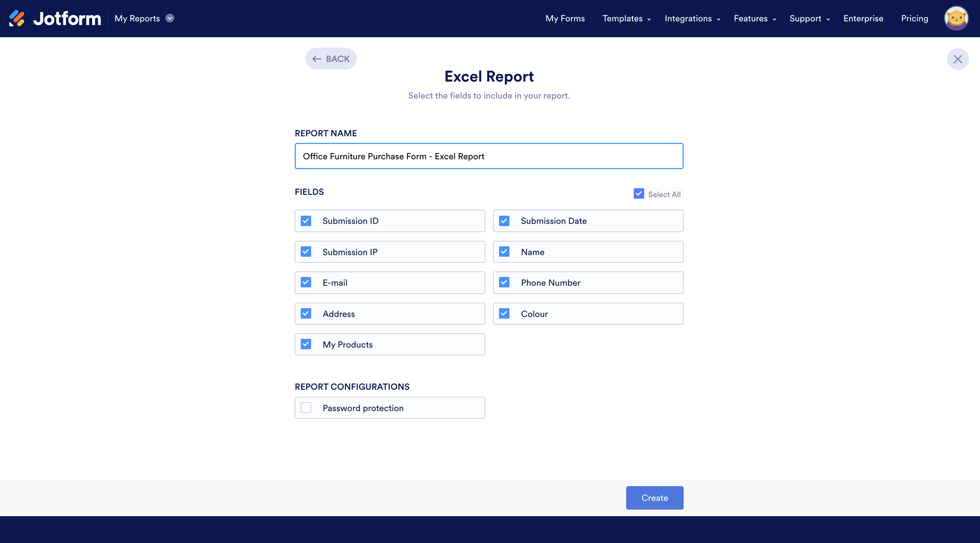
Task: Go to My Forms
Action: tap(565, 18)
